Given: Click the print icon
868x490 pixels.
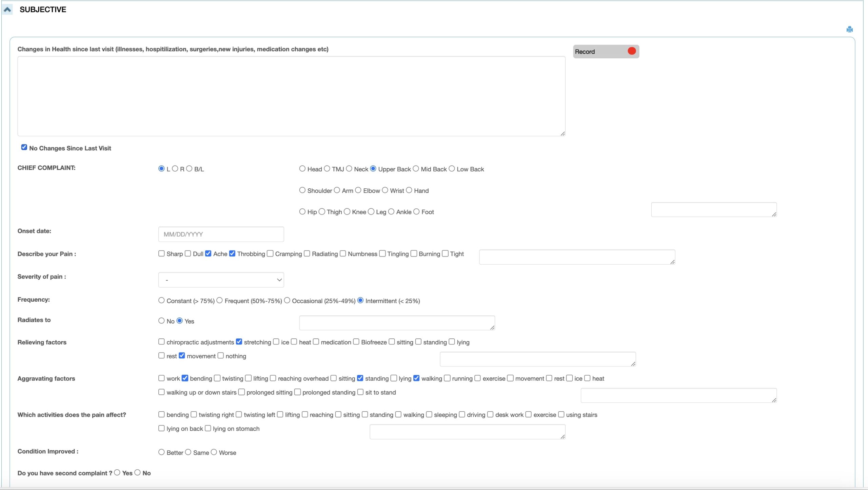Looking at the screenshot, I should tap(850, 29).
